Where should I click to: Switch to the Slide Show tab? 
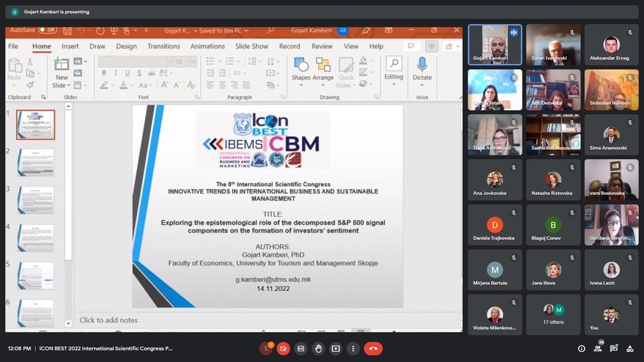click(x=252, y=46)
